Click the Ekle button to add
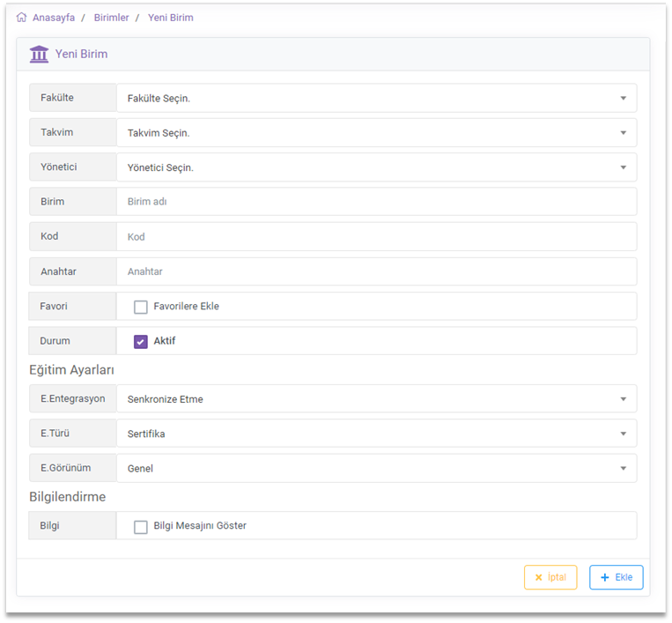The height and width of the screenshot is (623, 672). point(617,578)
